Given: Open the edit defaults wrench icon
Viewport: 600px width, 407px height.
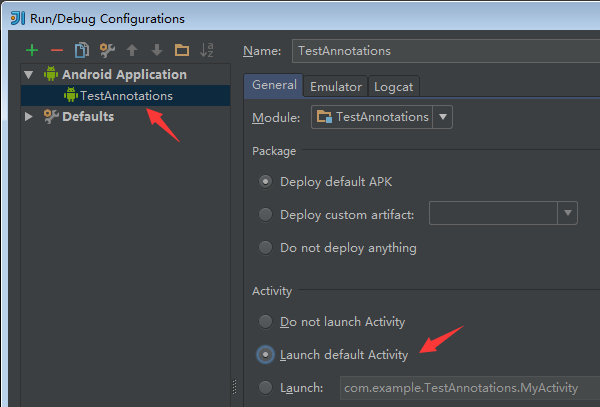Looking at the screenshot, I should tap(107, 50).
